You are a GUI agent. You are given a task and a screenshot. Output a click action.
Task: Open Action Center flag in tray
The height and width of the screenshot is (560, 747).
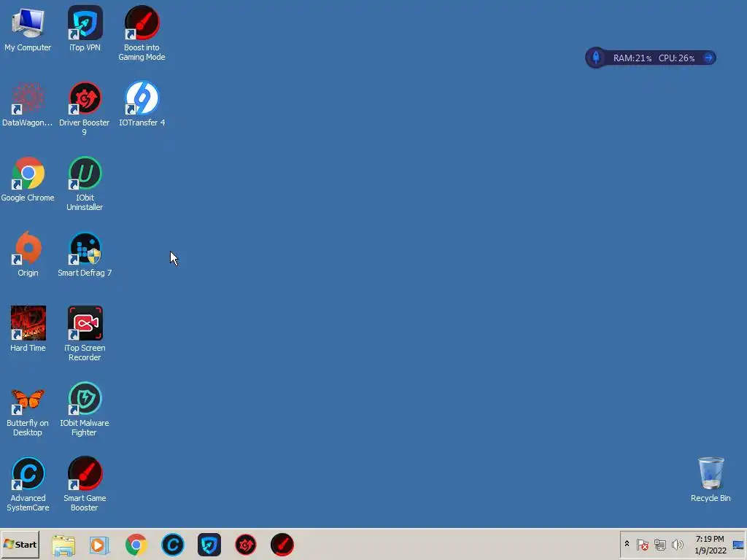643,544
